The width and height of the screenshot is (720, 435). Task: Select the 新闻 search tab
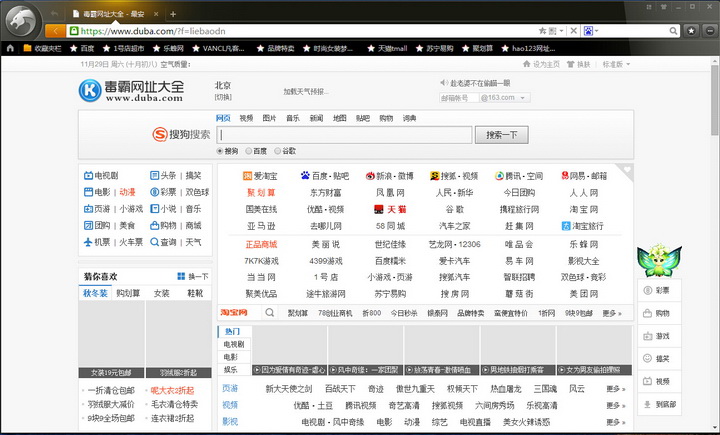pyautogui.click(x=316, y=118)
